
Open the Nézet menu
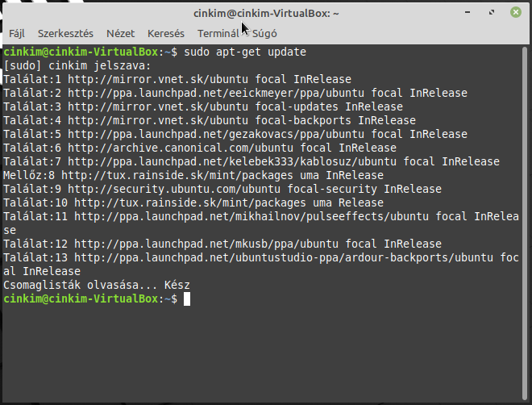tap(120, 34)
